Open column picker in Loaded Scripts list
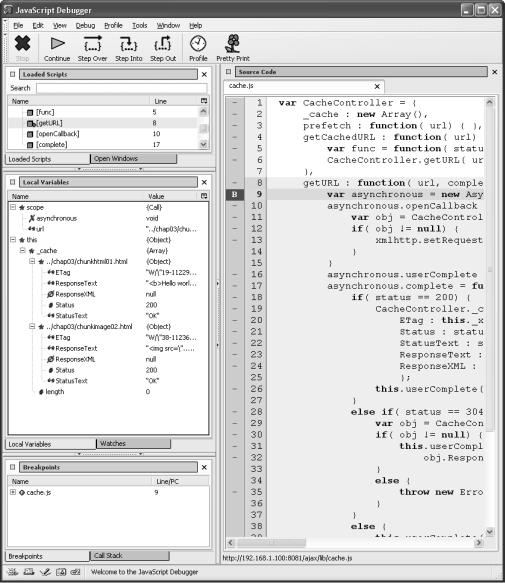 (204, 101)
